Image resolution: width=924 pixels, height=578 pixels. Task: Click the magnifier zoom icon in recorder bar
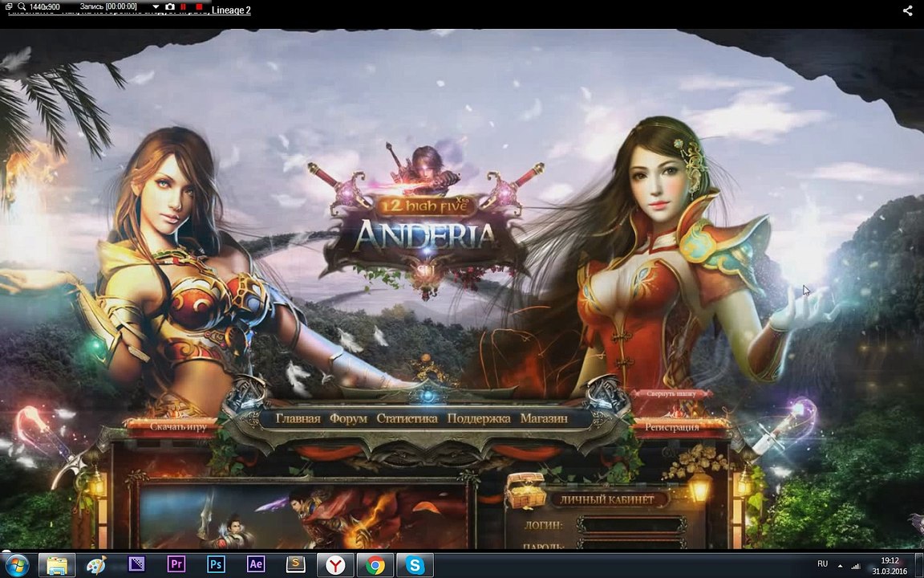coord(21,6)
